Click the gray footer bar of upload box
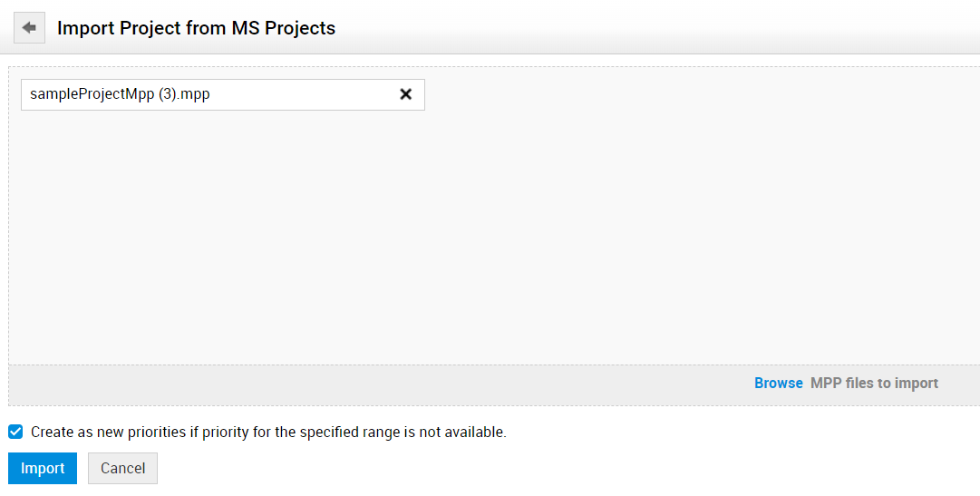980x496 pixels. click(x=363, y=384)
